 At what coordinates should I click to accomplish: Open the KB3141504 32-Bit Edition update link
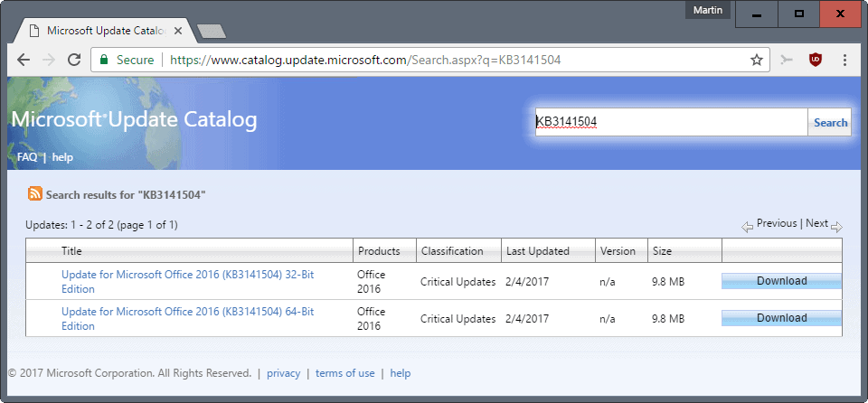coord(188,282)
